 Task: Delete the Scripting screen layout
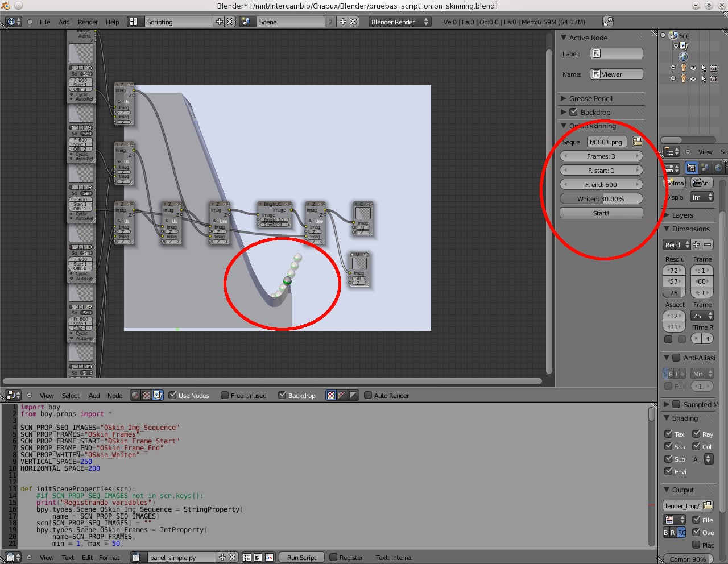pos(230,22)
